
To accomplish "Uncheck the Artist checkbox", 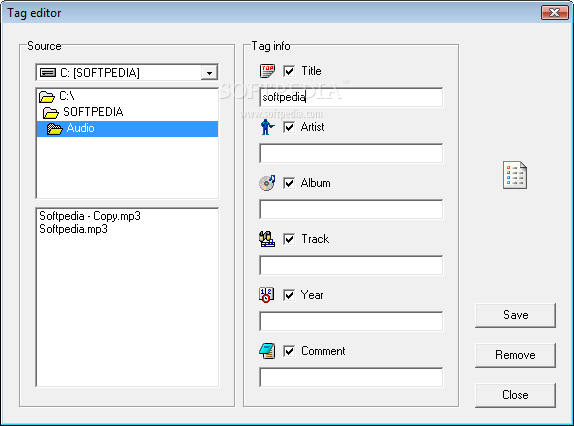I will (289, 127).
